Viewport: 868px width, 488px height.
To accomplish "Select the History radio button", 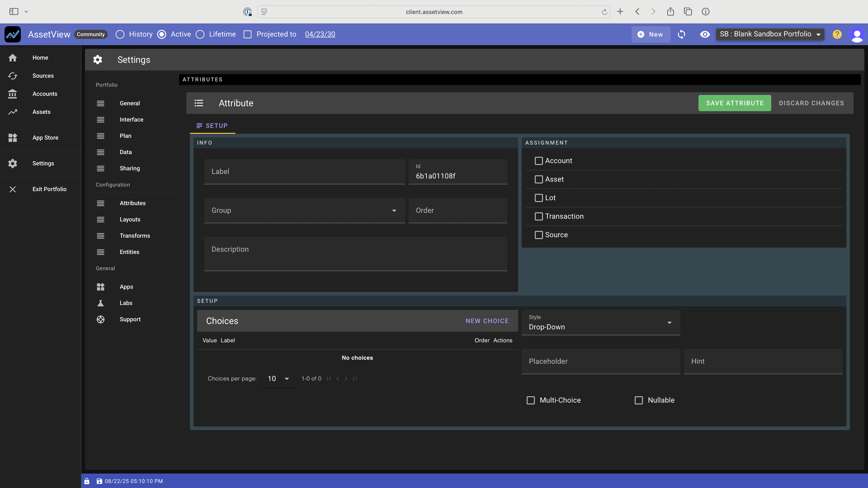I will point(120,34).
